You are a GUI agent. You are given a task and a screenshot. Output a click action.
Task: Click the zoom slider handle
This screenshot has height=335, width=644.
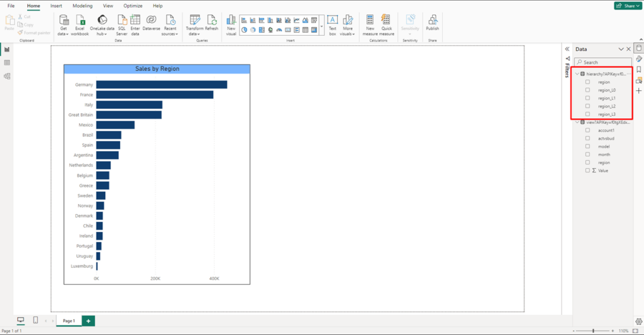click(x=593, y=331)
